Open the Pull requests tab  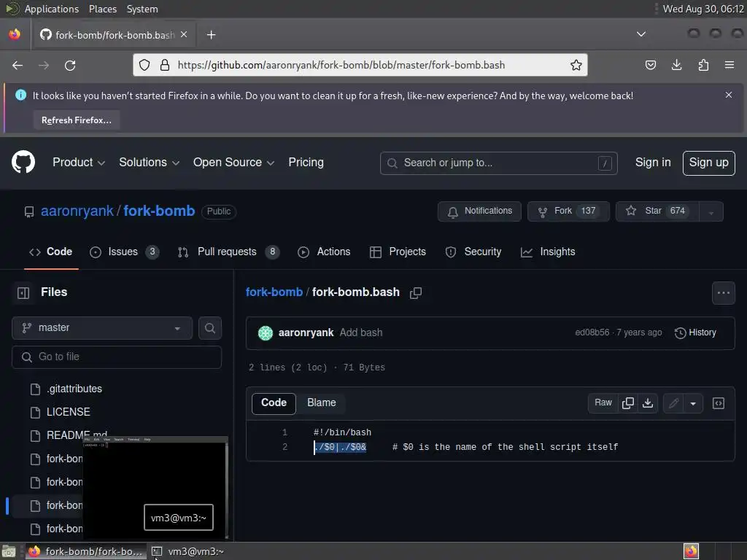tap(228, 252)
